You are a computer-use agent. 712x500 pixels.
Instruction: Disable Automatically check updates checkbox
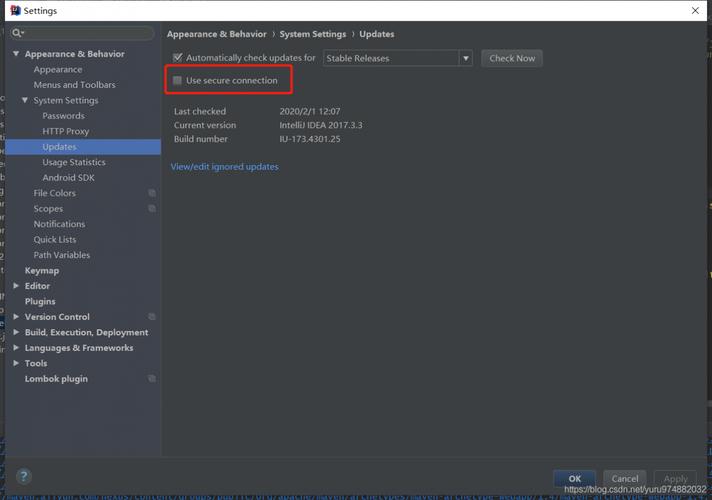[178, 58]
